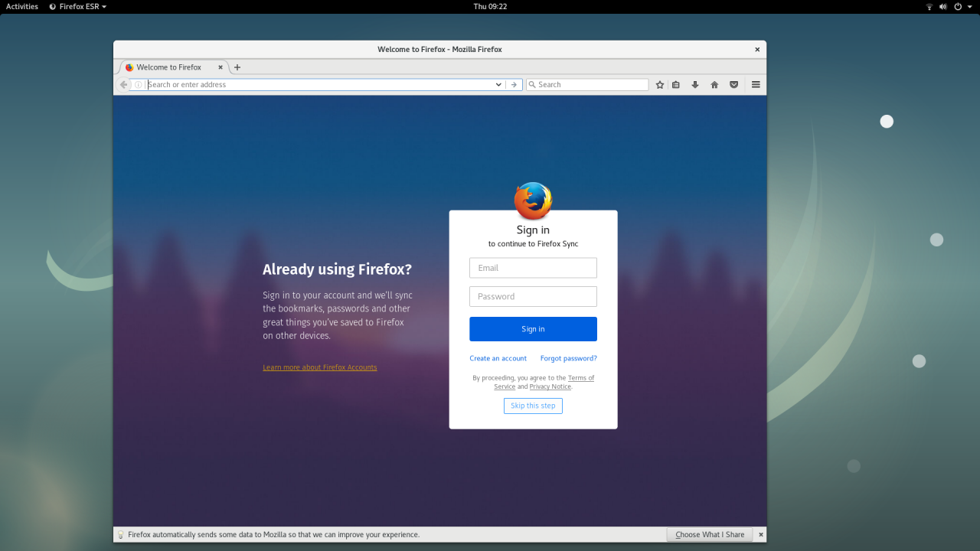Click the Firefox window title bar text
The image size is (980, 551).
pyautogui.click(x=439, y=50)
